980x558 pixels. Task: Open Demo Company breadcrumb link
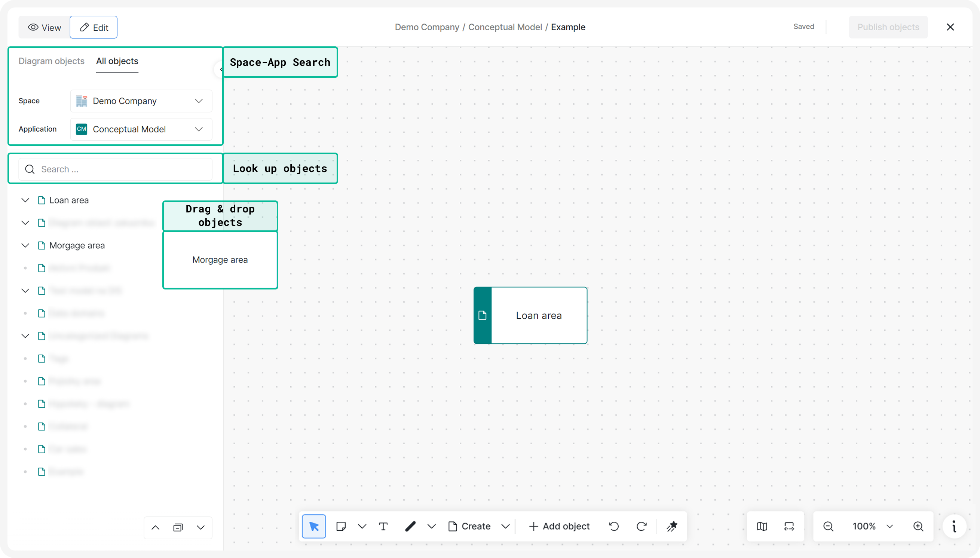(427, 27)
